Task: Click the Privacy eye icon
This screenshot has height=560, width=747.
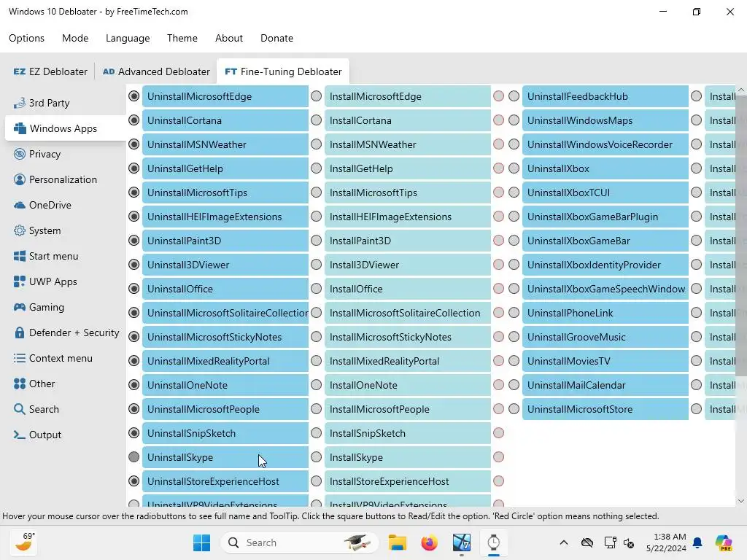Action: click(20, 154)
